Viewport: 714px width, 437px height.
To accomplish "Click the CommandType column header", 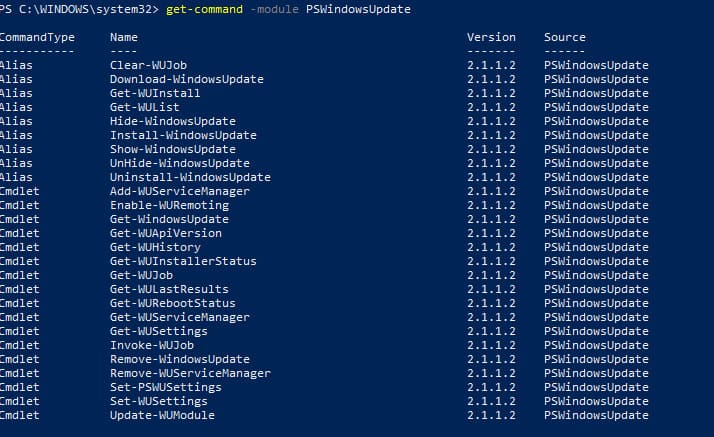I will point(37,37).
